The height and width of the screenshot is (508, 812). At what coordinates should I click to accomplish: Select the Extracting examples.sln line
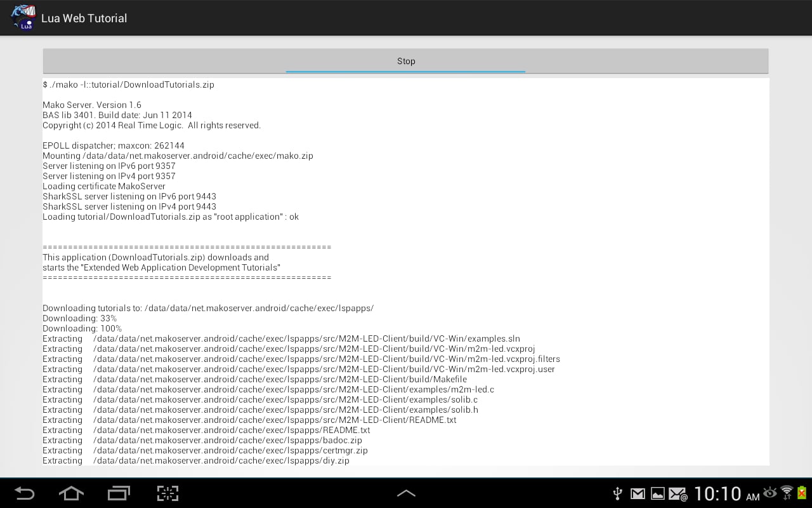tap(281, 338)
